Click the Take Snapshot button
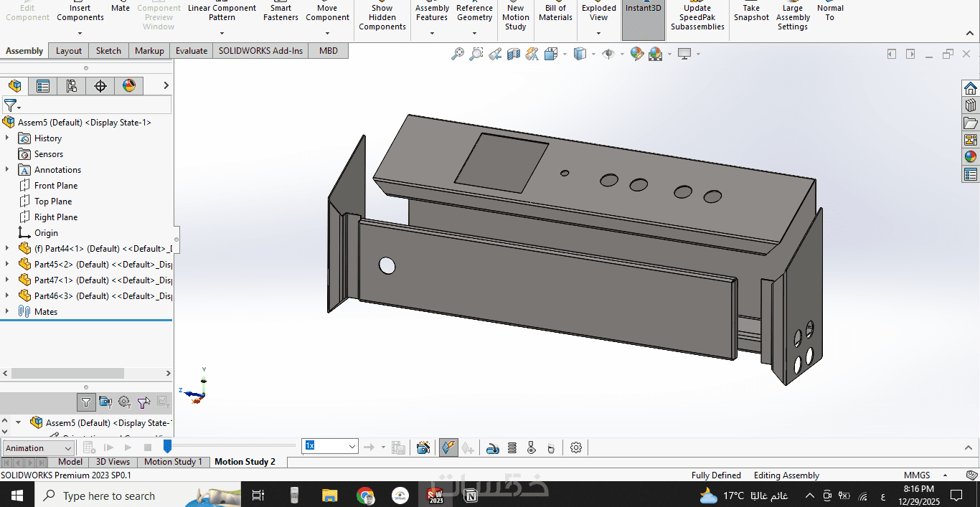The image size is (980, 507). click(751, 11)
